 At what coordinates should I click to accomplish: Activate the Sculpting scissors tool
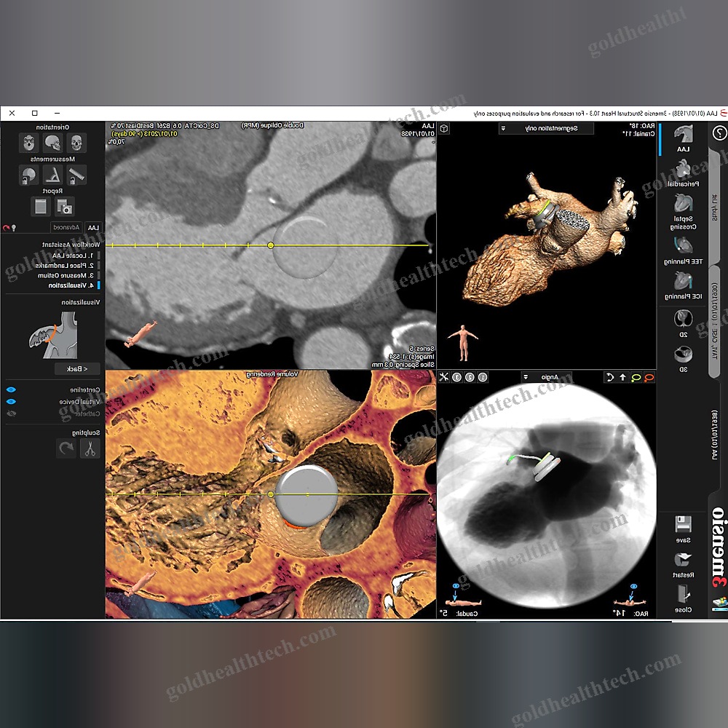coord(90,448)
